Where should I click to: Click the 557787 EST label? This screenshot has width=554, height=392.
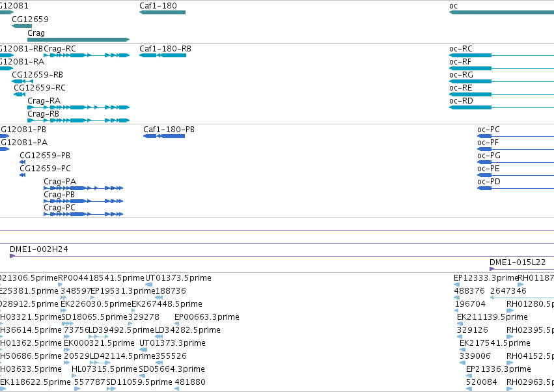(90, 382)
